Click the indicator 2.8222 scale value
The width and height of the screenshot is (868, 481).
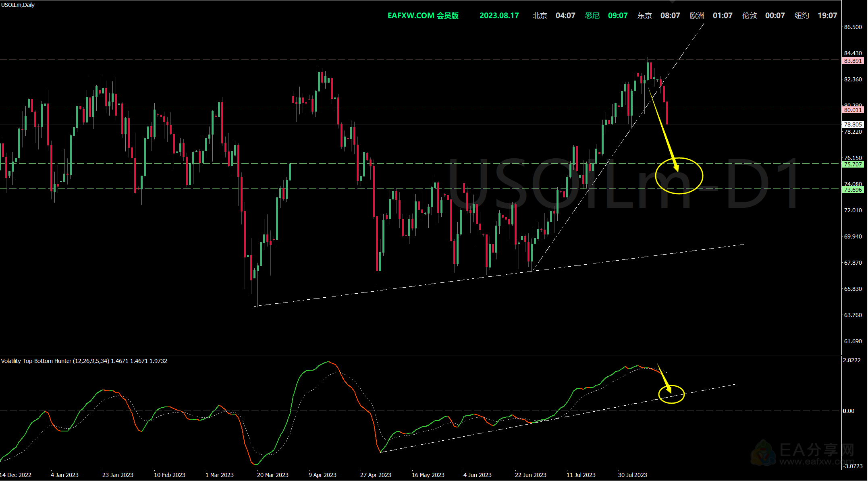pyautogui.click(x=852, y=360)
